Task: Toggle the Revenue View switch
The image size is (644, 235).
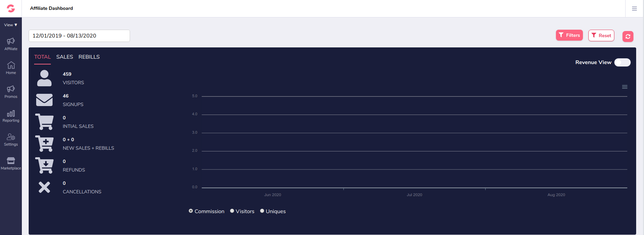Action: coord(622,62)
